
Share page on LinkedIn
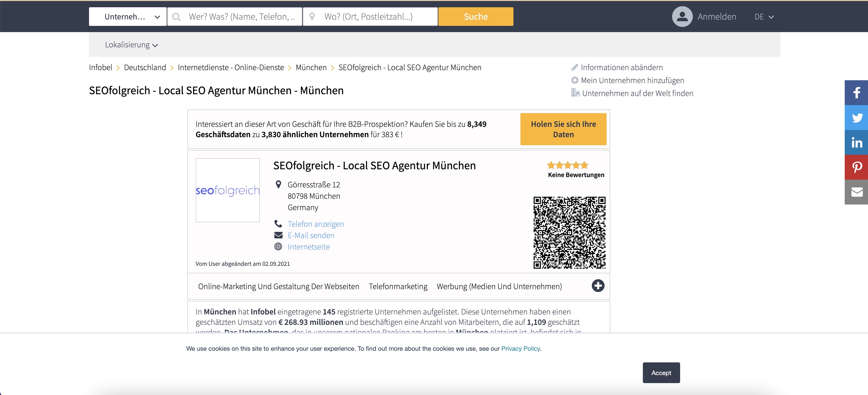click(x=856, y=143)
